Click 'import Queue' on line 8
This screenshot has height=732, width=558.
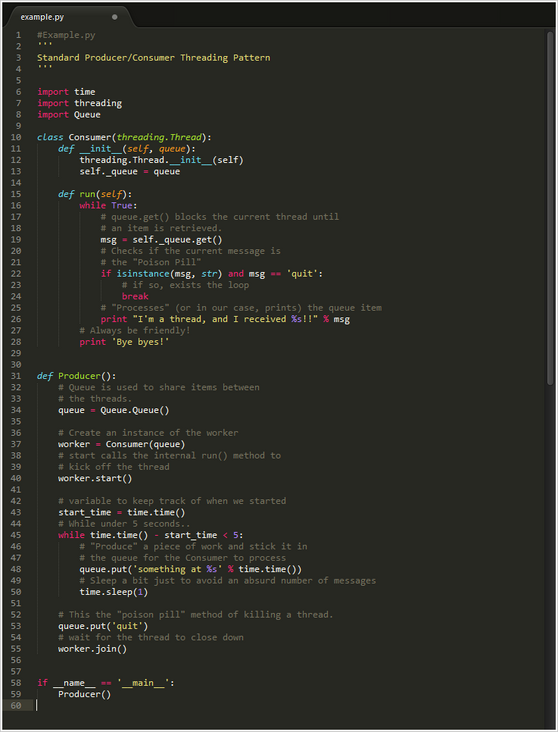click(69, 114)
